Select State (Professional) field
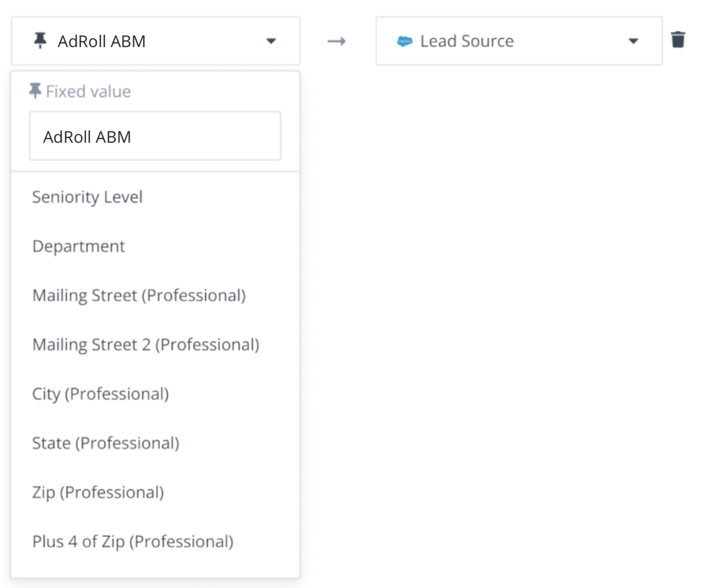Image resolution: width=706 pixels, height=588 pixels. (x=106, y=443)
